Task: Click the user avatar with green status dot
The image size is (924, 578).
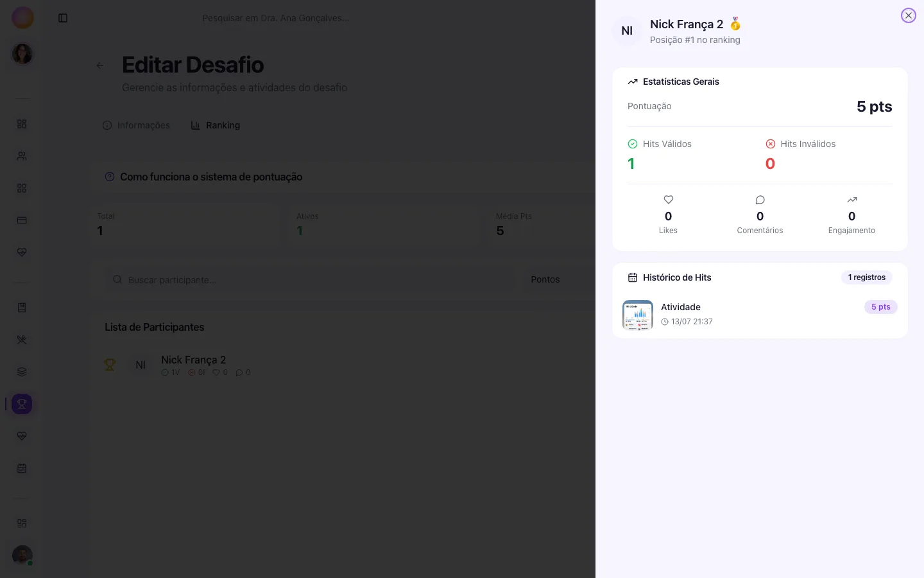Action: (x=22, y=556)
